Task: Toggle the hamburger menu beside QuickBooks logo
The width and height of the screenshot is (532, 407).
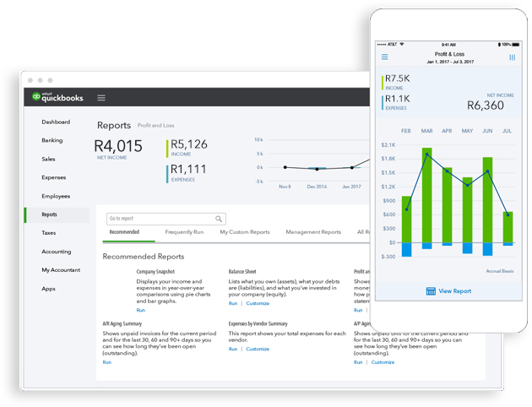Action: click(101, 98)
